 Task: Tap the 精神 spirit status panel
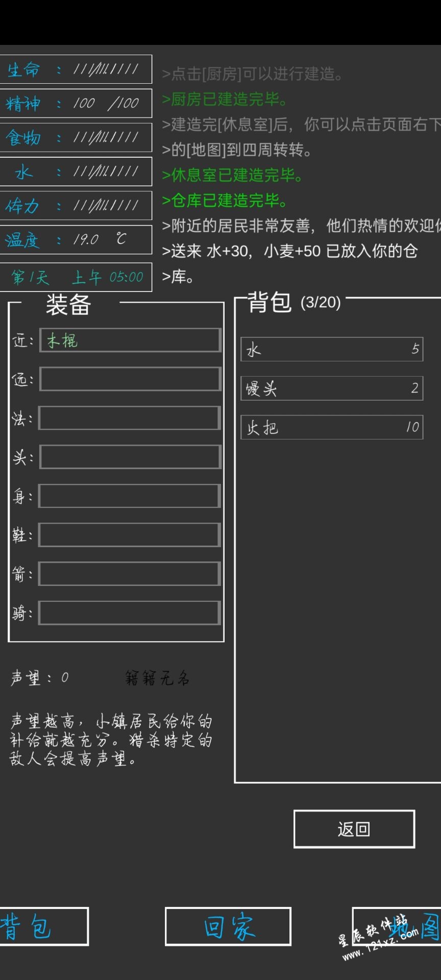click(x=76, y=103)
